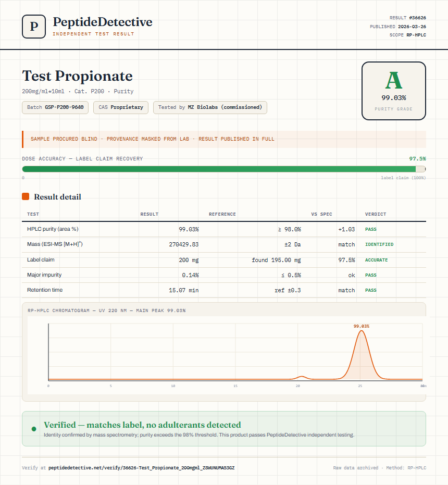Click the VS SPEC column header
Image resolution: width=448 pixels, height=485 pixels.
pos(321,214)
